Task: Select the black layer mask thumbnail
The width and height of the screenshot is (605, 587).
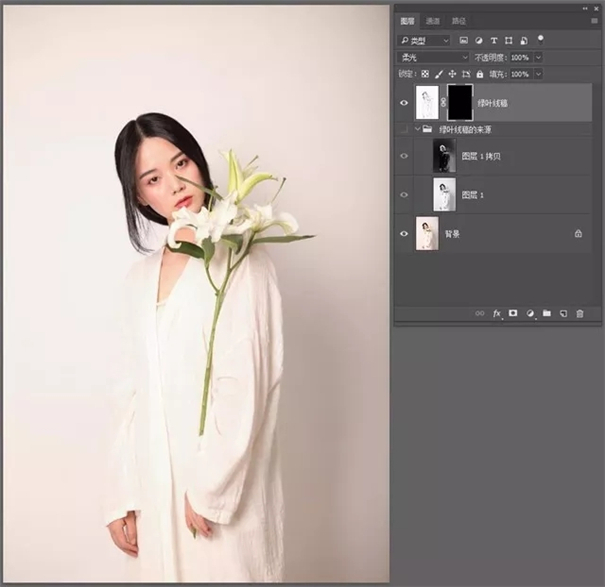Action: [x=459, y=102]
